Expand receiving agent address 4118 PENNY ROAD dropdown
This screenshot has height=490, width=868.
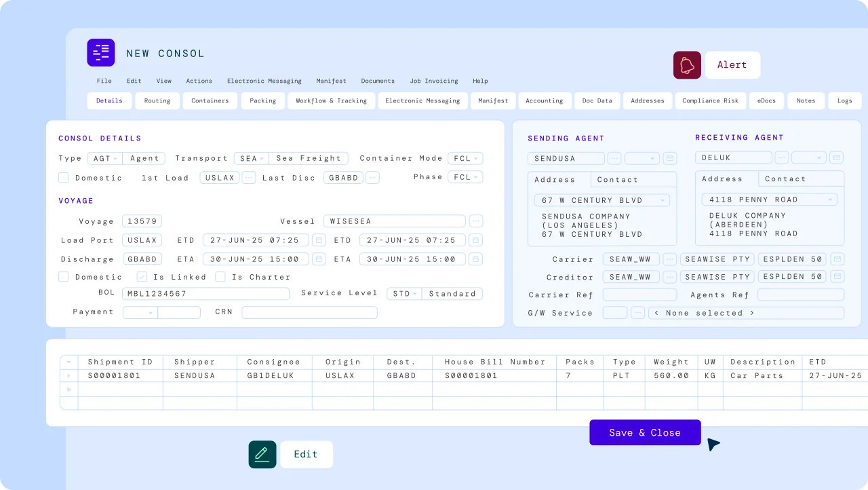[x=770, y=200]
